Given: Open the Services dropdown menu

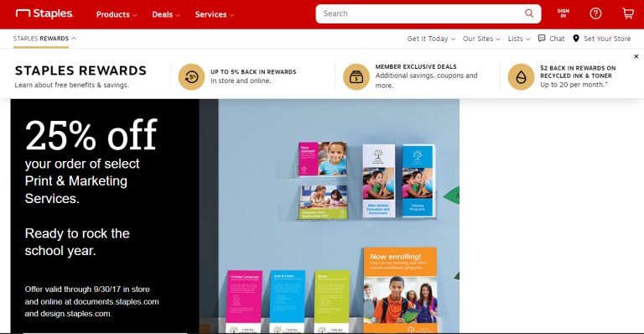Looking at the screenshot, I should pyautogui.click(x=215, y=14).
